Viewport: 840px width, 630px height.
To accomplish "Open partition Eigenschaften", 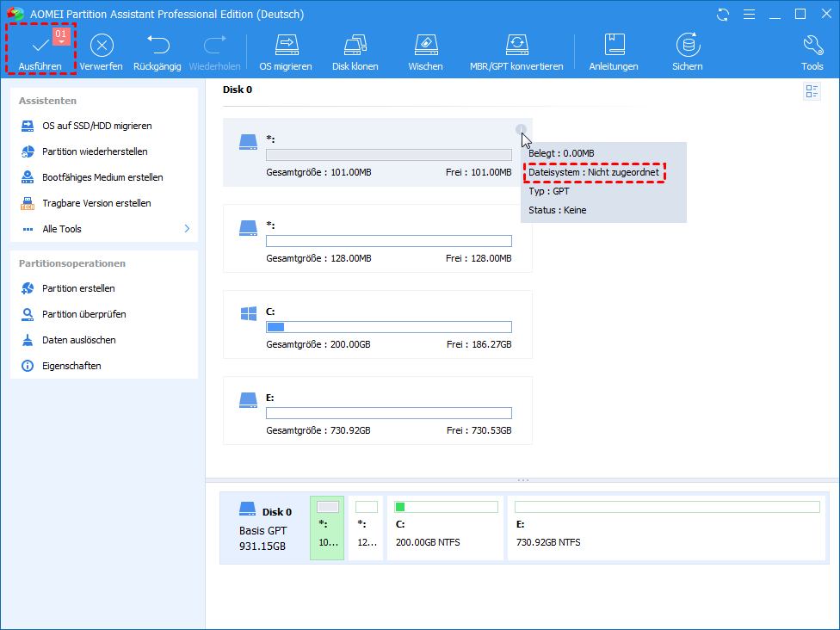I will pyautogui.click(x=71, y=366).
